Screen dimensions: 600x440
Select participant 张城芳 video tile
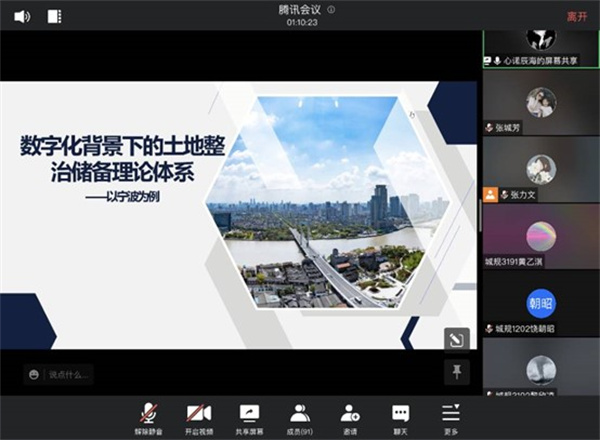tap(540, 103)
